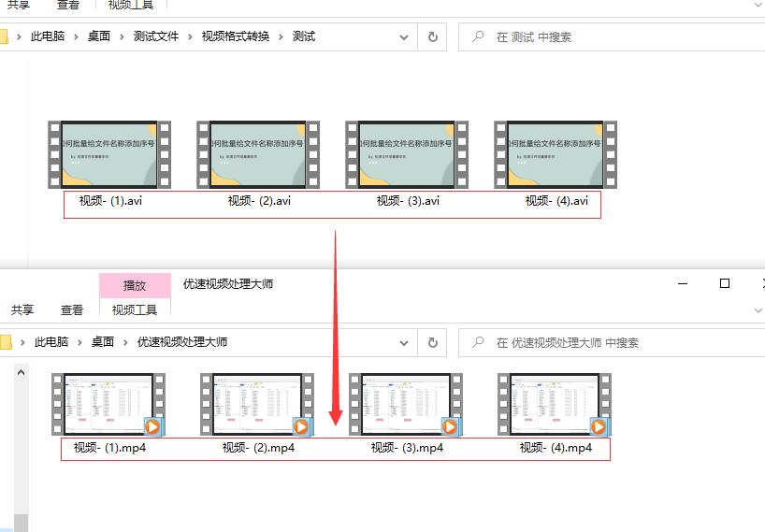Select the 视频- (4).avi video thumbnail
The height and width of the screenshot is (532, 765).
tap(556, 154)
